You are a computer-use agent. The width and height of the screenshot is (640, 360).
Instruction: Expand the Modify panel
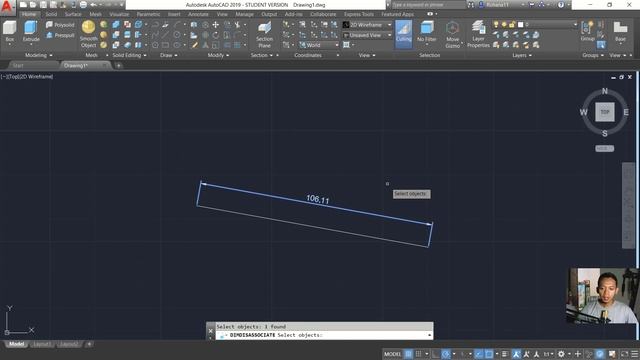click(x=218, y=55)
